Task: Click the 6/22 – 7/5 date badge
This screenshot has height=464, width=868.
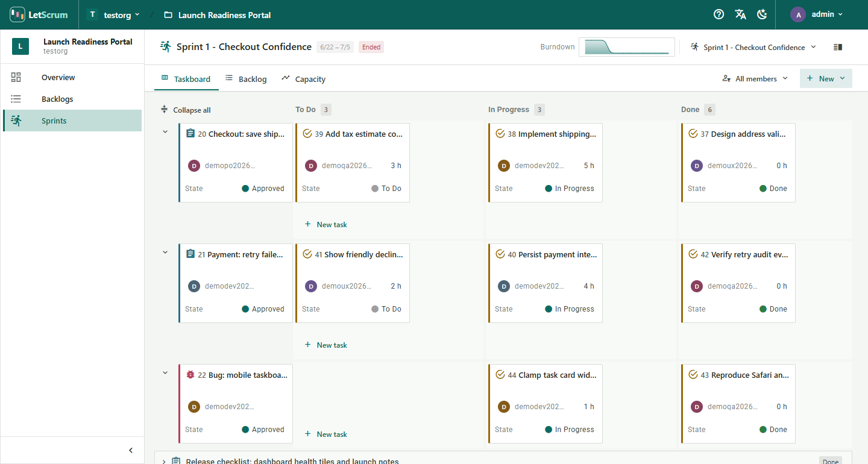Action: (335, 47)
